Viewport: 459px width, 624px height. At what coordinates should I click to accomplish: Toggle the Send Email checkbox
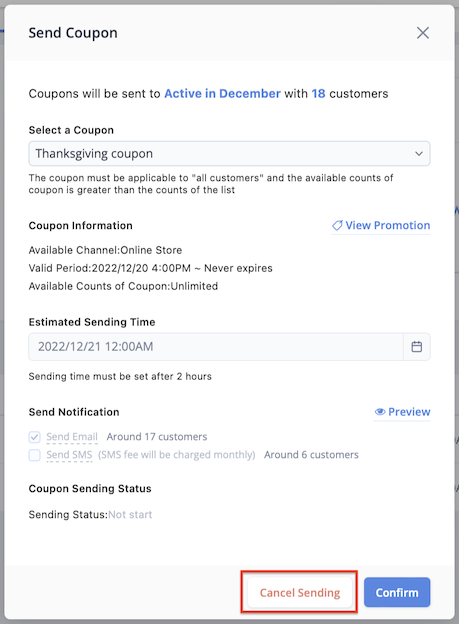[35, 437]
